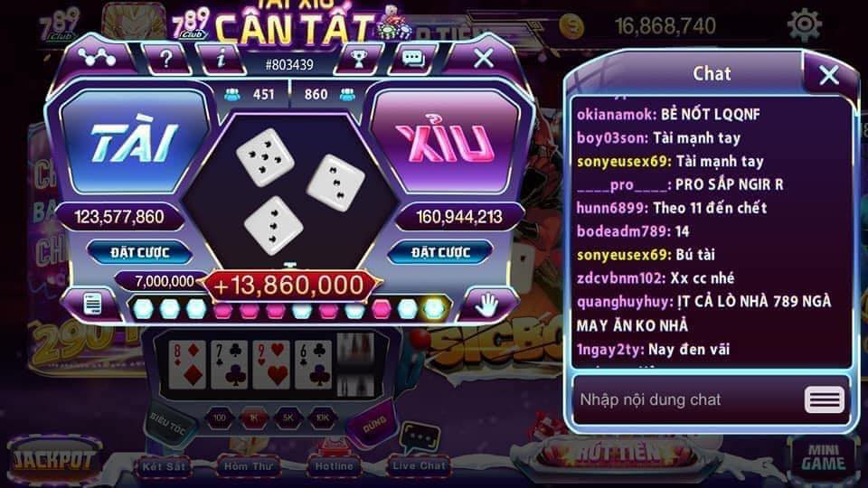Open the history list document icon
Image resolution: width=868 pixels, height=488 pixels.
coord(92,305)
